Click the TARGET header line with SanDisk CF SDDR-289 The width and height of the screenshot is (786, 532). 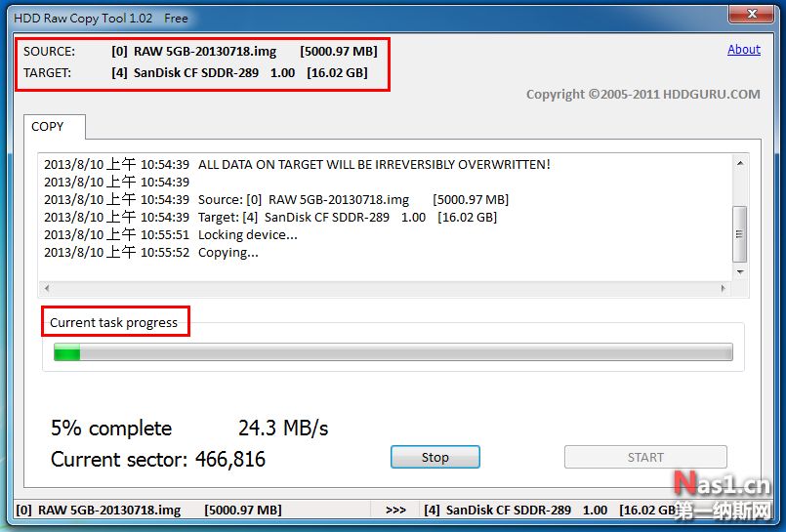(x=195, y=72)
